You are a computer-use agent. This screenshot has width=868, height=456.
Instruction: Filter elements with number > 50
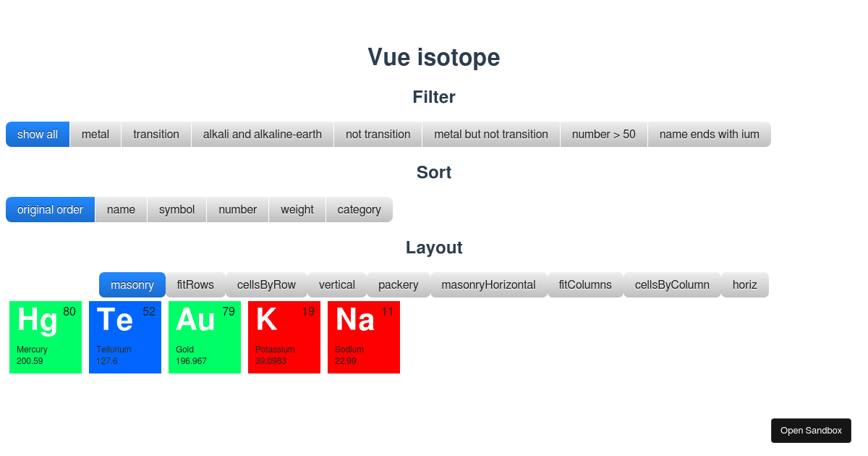[x=603, y=134]
